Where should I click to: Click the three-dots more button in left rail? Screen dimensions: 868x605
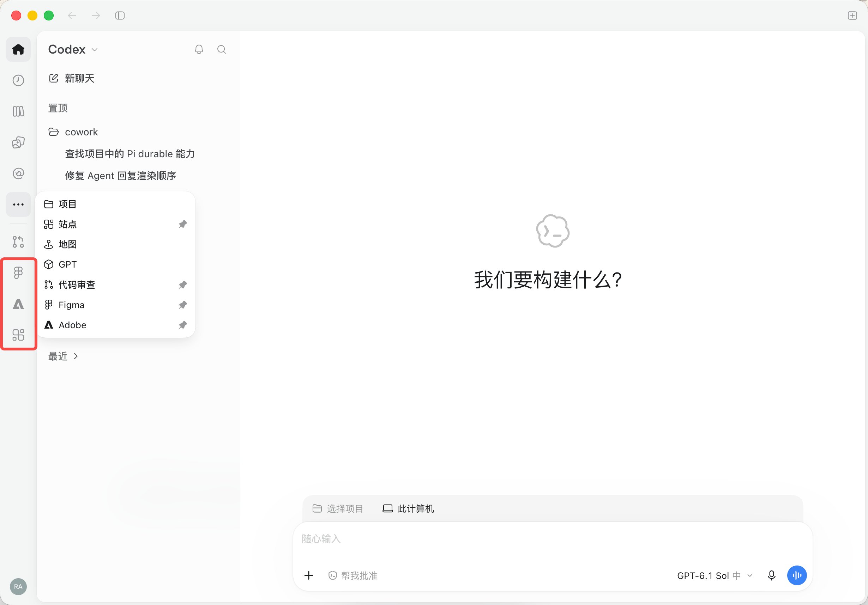(18, 204)
